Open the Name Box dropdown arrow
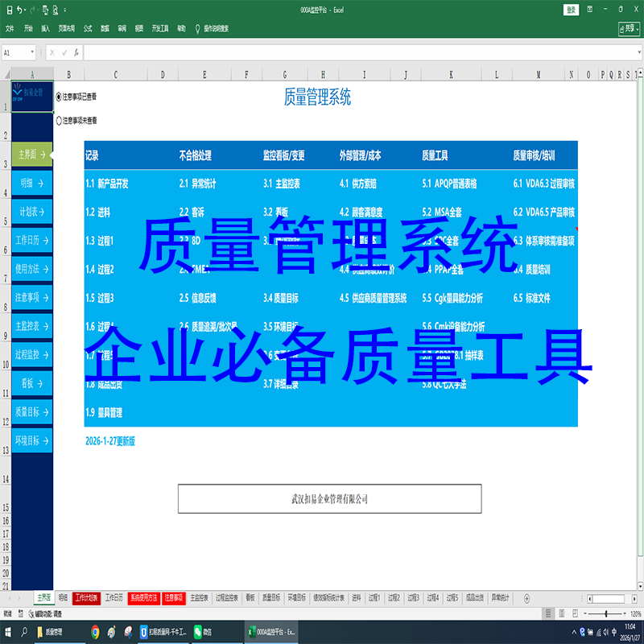The width and height of the screenshot is (644, 644). [32, 52]
